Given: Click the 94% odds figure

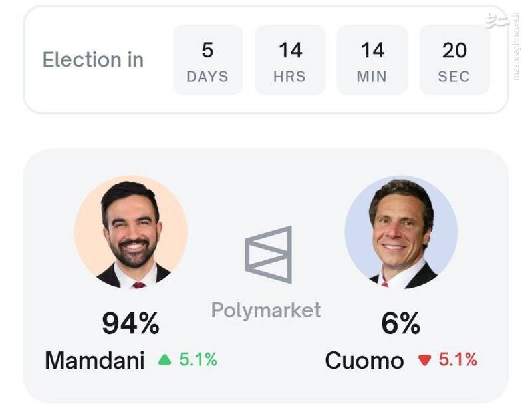Looking at the screenshot, I should [130, 324].
